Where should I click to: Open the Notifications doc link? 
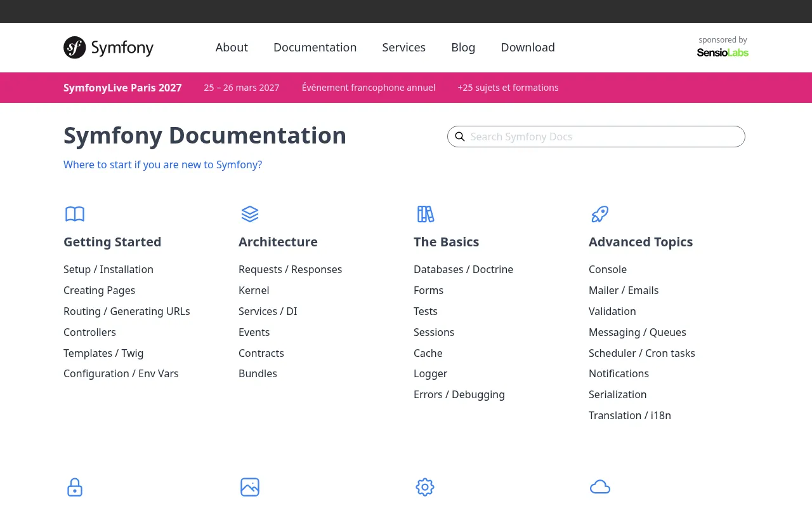[x=619, y=373]
